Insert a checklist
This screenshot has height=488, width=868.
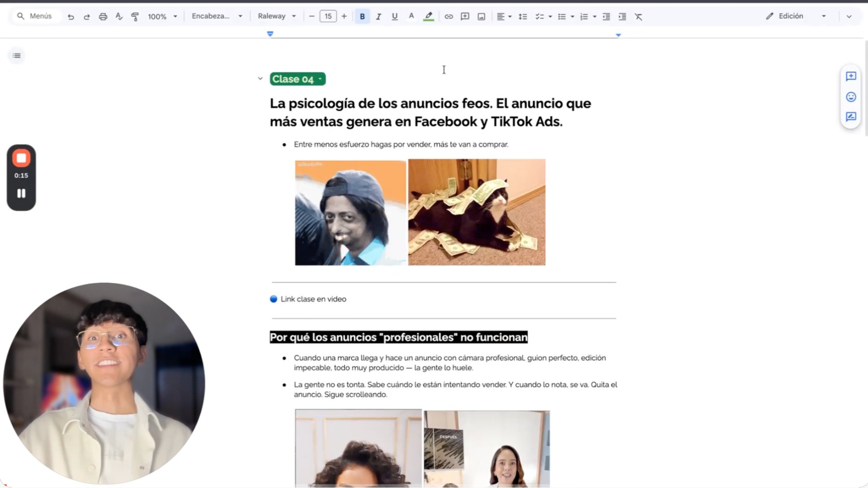coord(539,17)
